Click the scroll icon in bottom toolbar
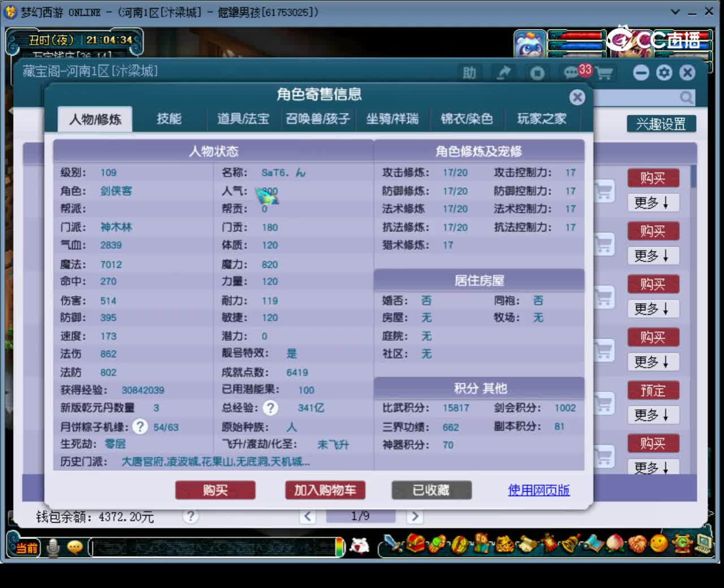 (x=527, y=544)
